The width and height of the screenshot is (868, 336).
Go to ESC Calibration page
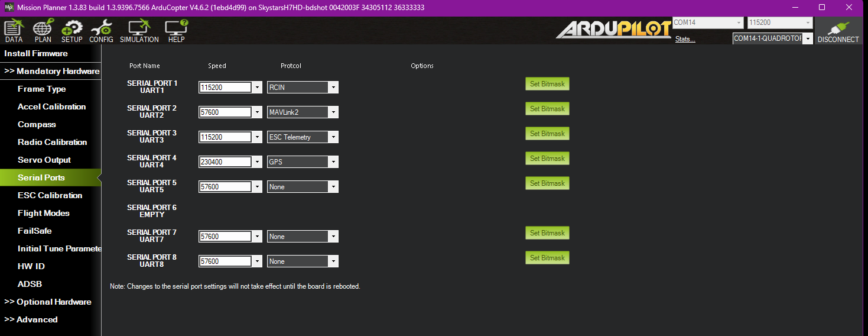pyautogui.click(x=50, y=195)
